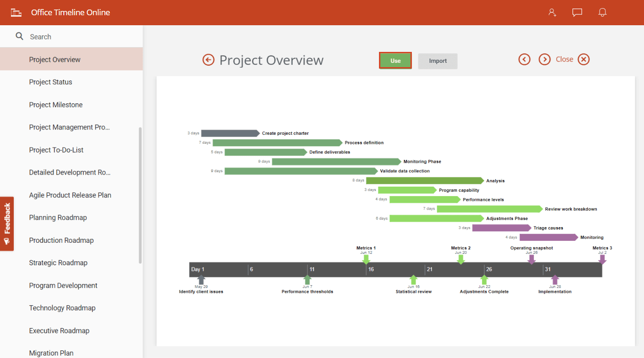
Task: Open the Executive Roadmap template
Action: [59, 330]
